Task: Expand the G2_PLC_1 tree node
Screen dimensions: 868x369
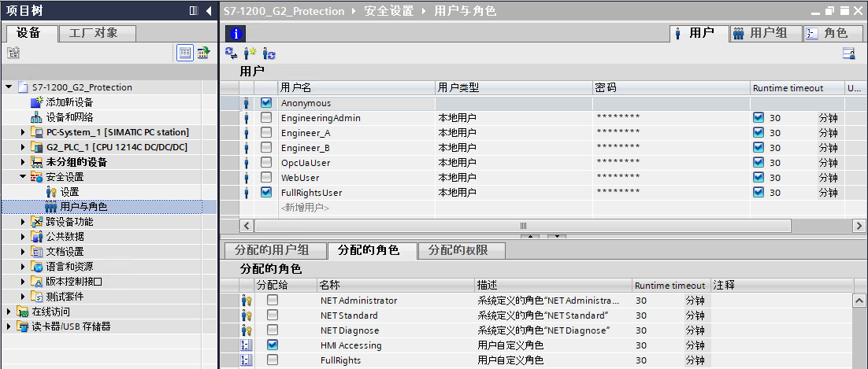Action: [24, 147]
